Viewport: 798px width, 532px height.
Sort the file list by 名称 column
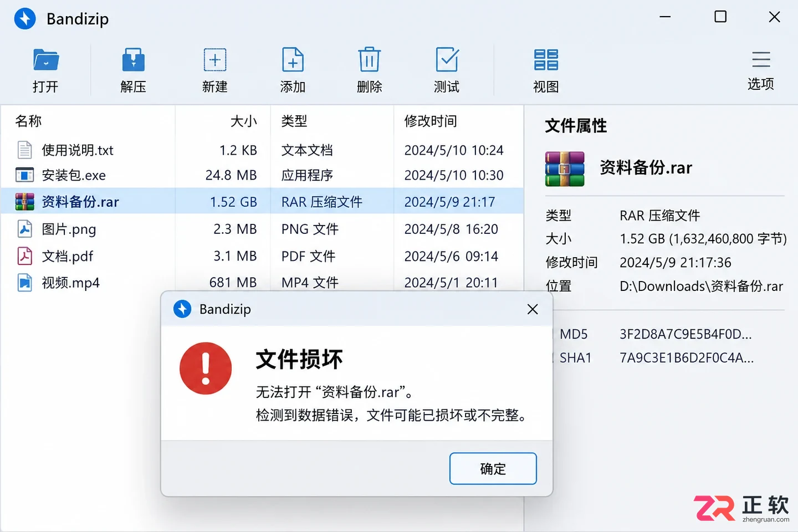[29, 121]
